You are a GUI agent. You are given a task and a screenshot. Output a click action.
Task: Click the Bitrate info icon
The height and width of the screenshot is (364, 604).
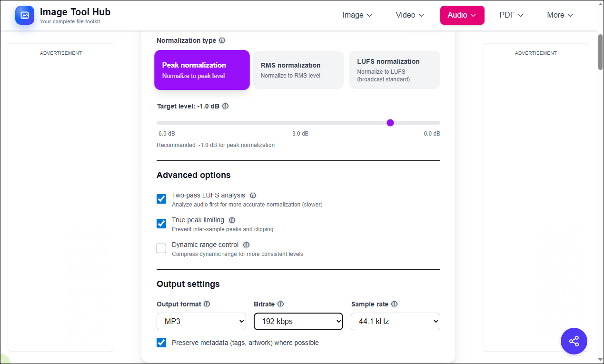coord(280,304)
